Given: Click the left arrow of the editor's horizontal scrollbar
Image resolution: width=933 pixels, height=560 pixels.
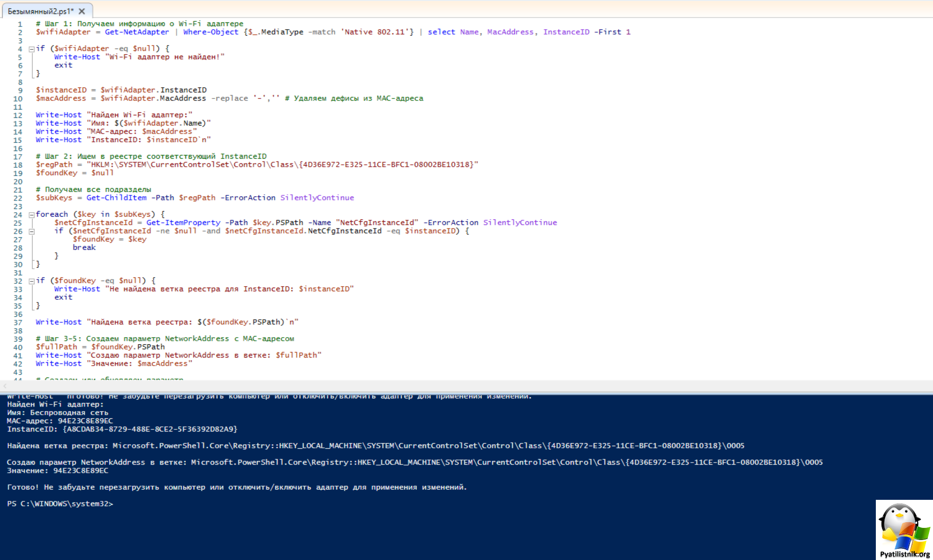Looking at the screenshot, I should click(5, 386).
